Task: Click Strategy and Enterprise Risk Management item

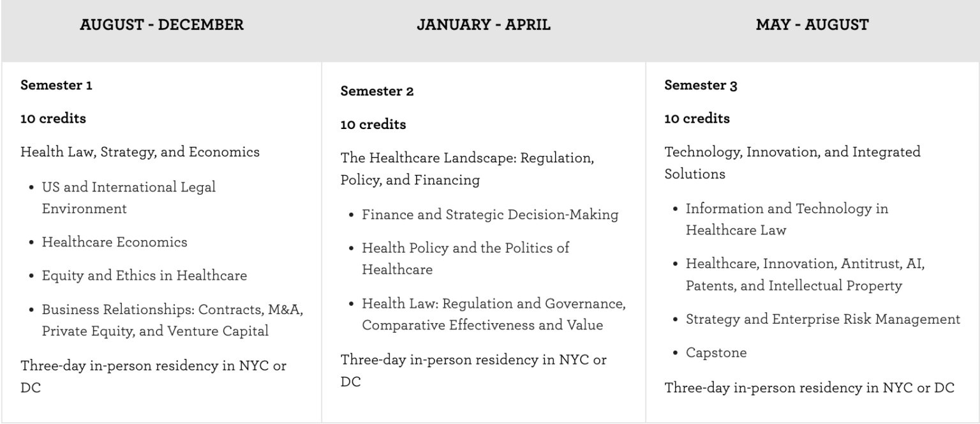Action: pyautogui.click(x=823, y=319)
